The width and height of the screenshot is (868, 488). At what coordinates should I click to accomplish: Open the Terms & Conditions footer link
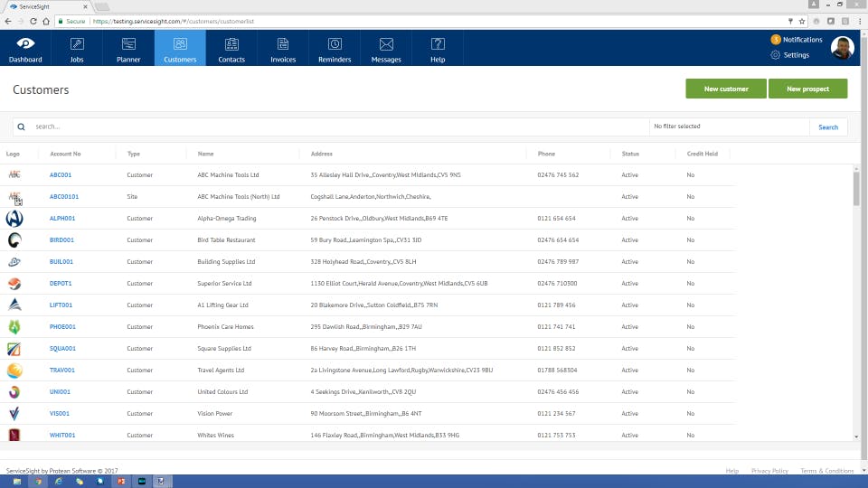point(827,471)
